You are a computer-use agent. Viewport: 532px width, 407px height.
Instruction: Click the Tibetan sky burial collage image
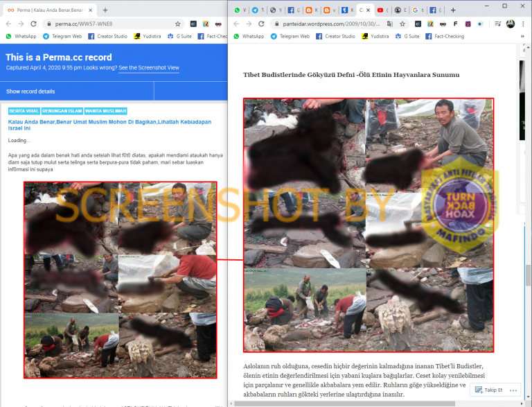click(x=369, y=225)
